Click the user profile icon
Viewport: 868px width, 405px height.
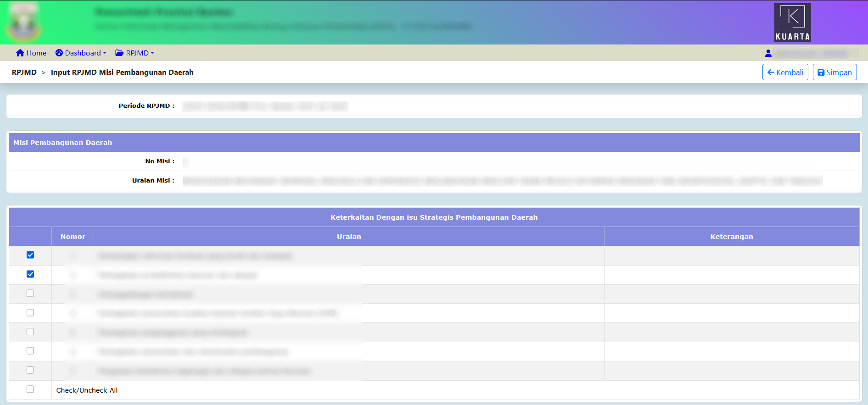(x=768, y=53)
